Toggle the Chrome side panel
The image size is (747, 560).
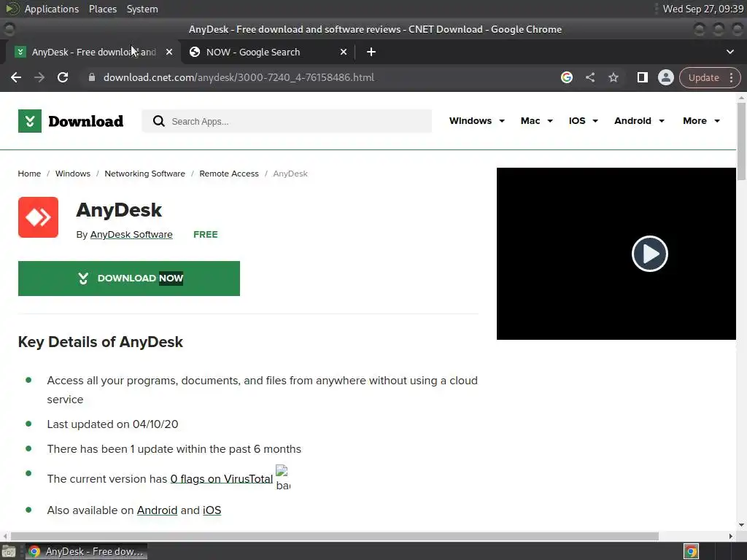pos(642,77)
